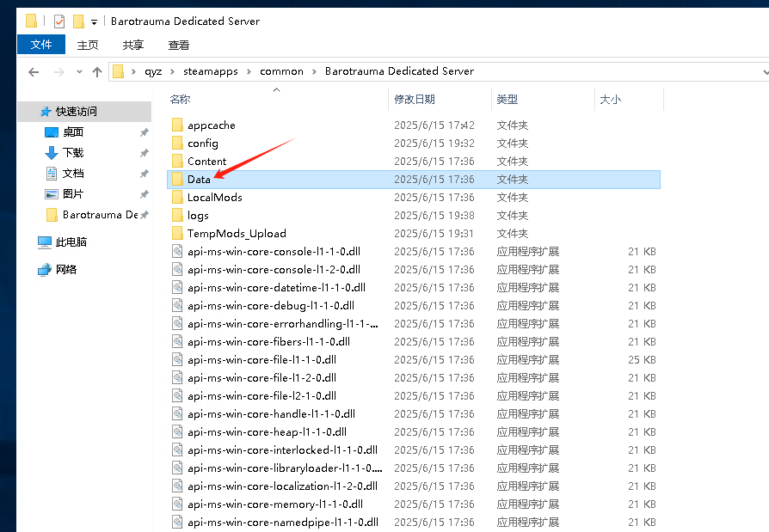
Task: Click the 2025/6/15 19:38 date of logs
Action: (434, 216)
